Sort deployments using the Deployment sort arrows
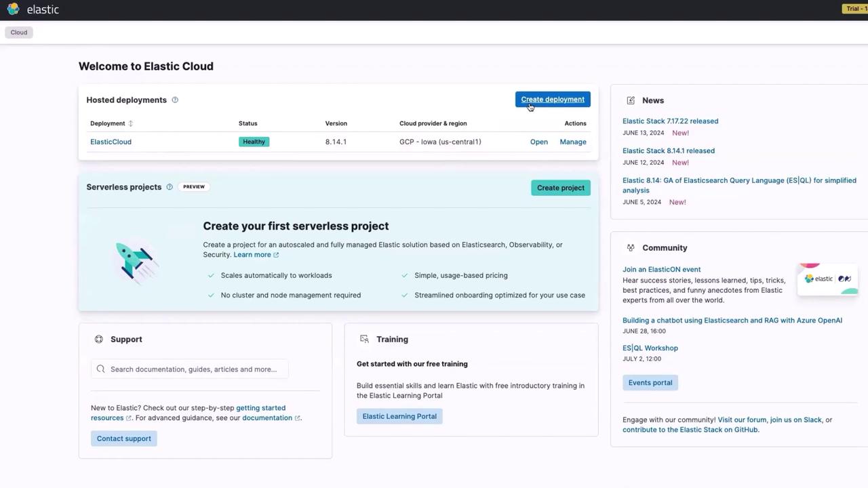 click(x=131, y=123)
